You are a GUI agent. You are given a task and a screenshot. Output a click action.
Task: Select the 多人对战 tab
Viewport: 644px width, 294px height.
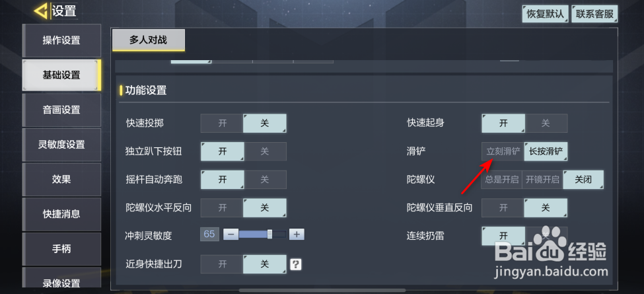coord(148,40)
